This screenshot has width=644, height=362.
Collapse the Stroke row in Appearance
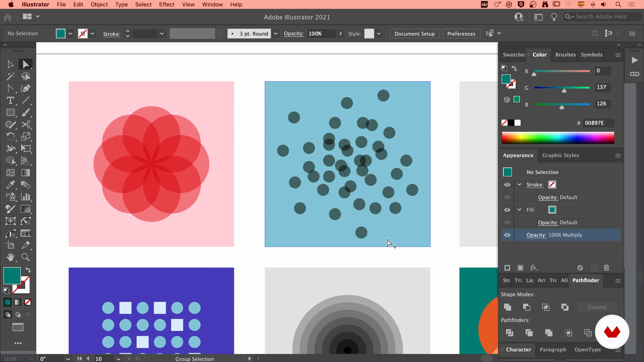519,184
